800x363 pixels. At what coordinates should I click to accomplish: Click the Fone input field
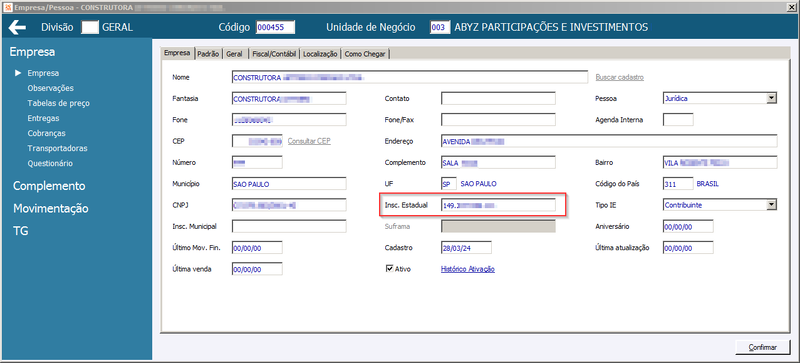(289, 119)
